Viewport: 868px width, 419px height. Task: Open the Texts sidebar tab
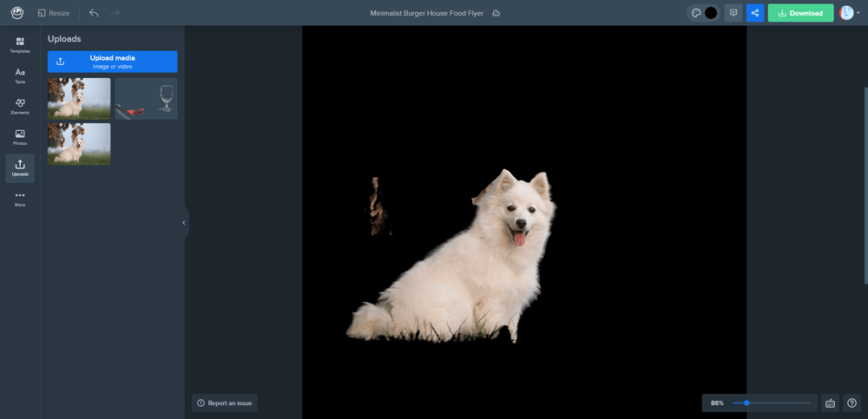[20, 75]
